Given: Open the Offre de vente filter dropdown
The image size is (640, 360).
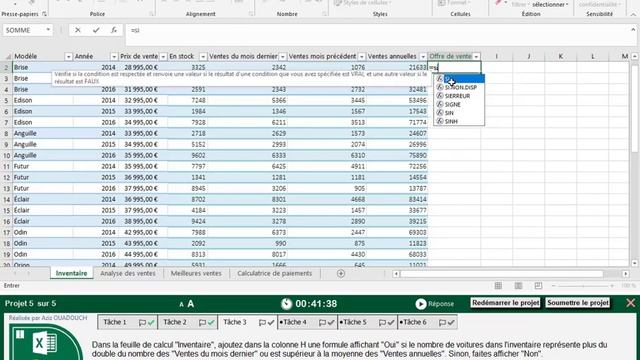Looking at the screenshot, I should coord(476,57).
